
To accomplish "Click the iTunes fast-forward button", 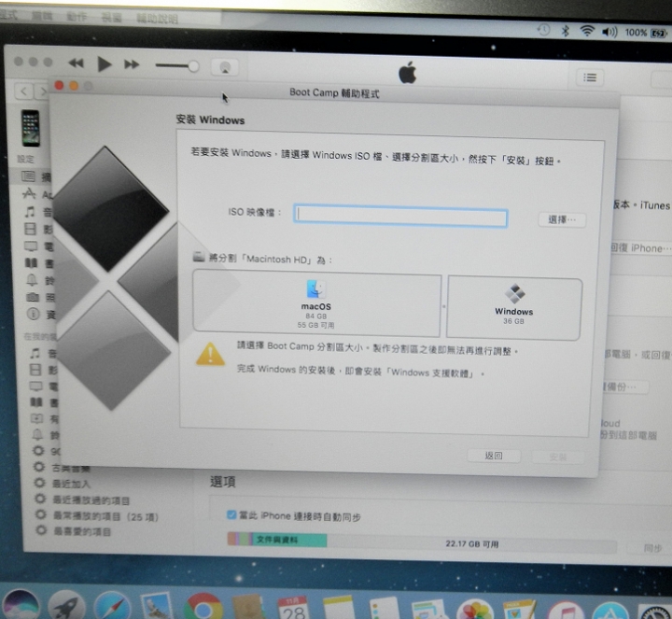I will coord(132,64).
